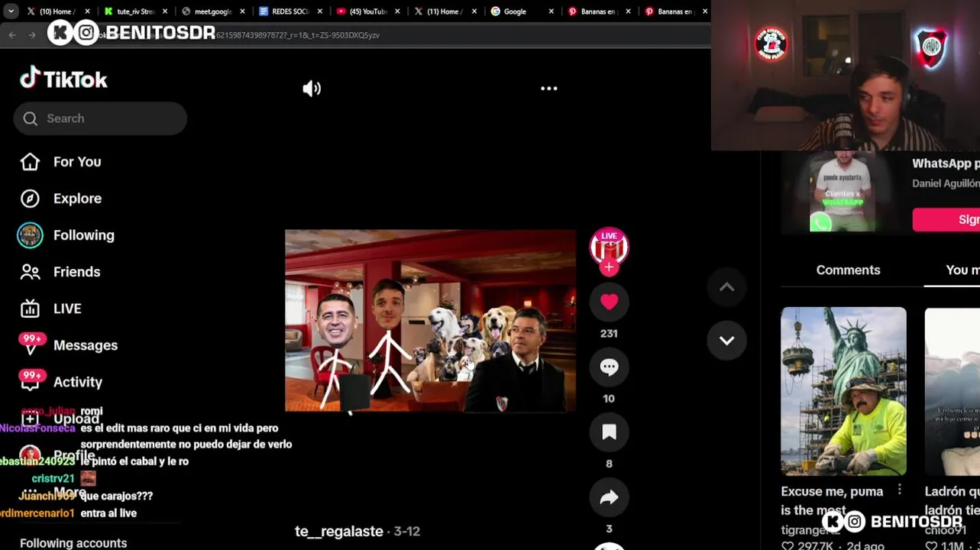Click the like count 231
This screenshot has width=980, height=550.
click(609, 333)
